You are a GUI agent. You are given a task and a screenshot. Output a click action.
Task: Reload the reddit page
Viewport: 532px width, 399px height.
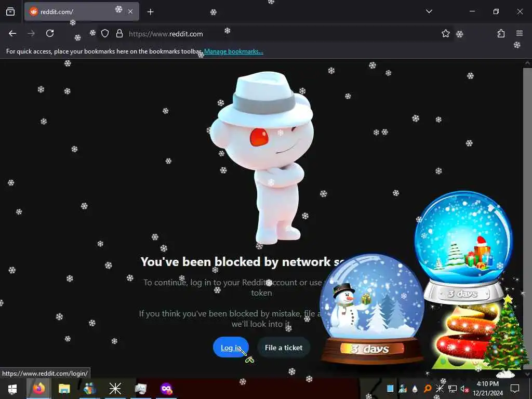pos(50,33)
